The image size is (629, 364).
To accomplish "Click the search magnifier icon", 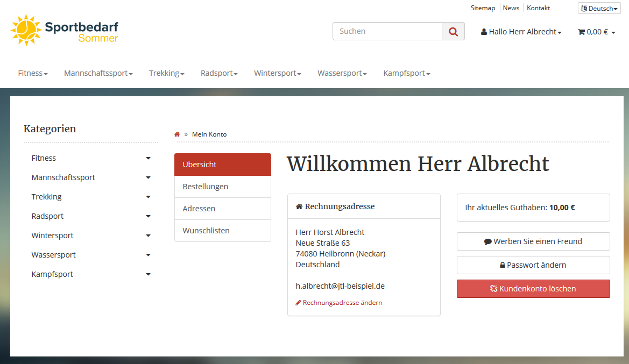I will [x=453, y=31].
